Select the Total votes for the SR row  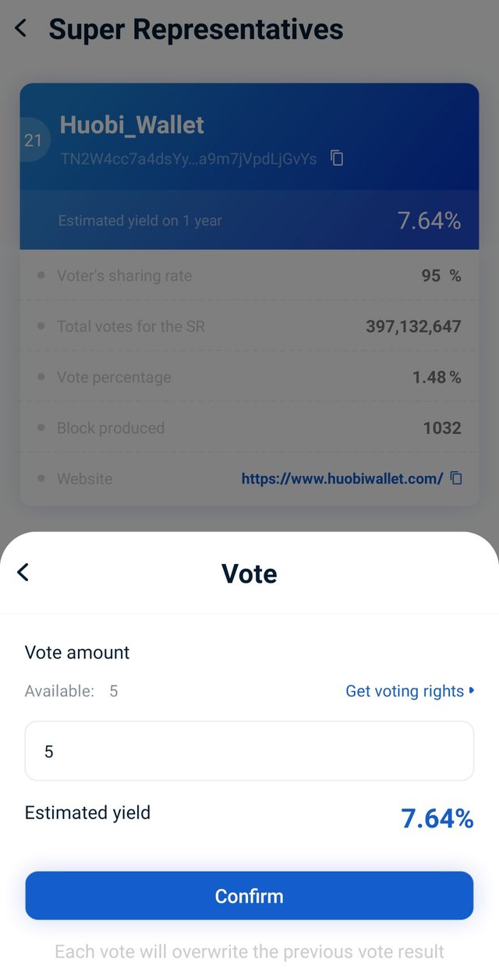(249, 326)
